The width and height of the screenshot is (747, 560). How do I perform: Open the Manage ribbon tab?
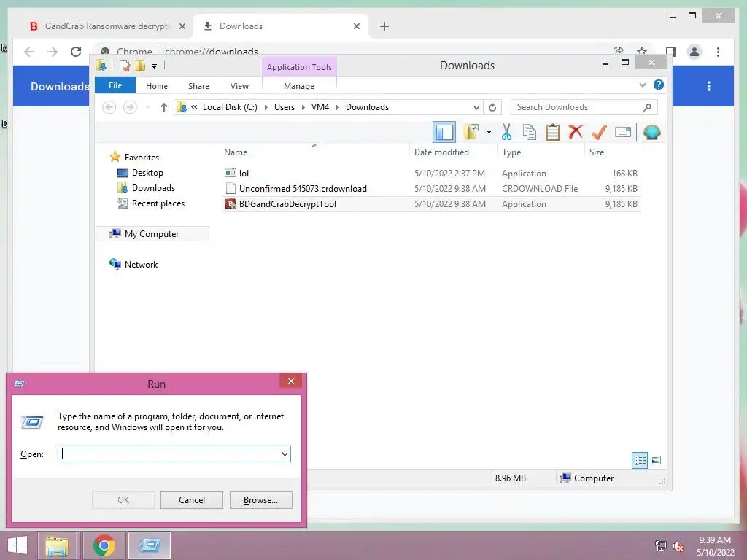click(x=298, y=86)
